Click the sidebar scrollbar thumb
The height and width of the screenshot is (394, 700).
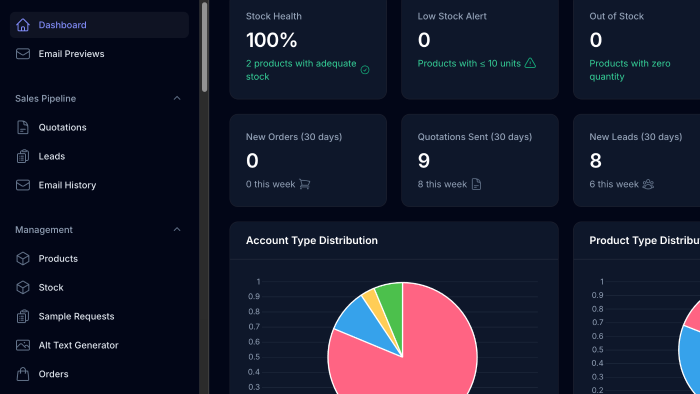pos(204,47)
